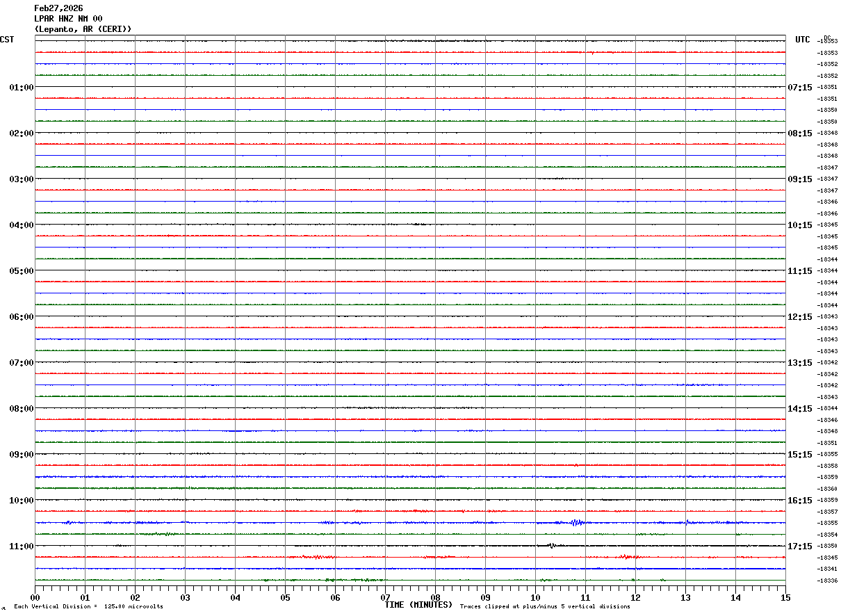Click the Feb27,2026 date header
This screenshot has width=841, height=616.
[58, 8]
